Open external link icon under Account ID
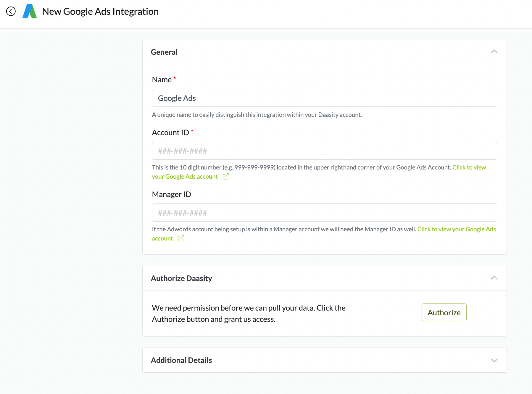532x394 pixels. pos(226,177)
